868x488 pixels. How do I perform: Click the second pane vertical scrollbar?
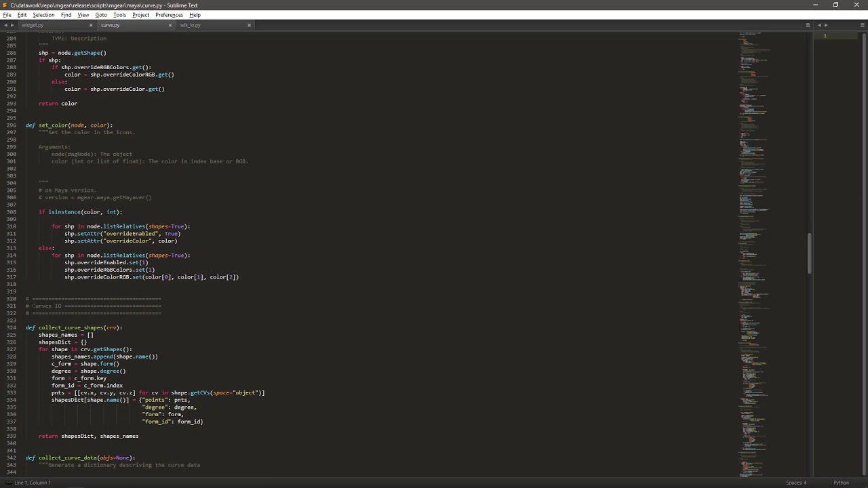tap(865, 254)
